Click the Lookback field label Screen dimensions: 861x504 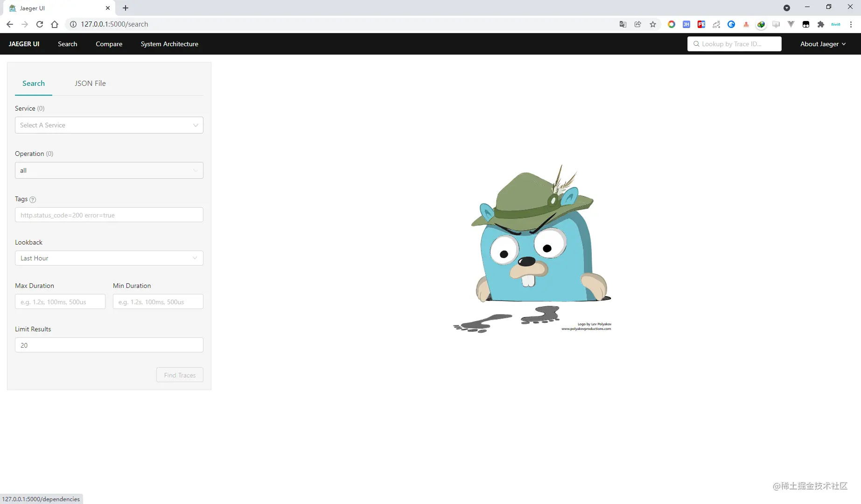28,242
